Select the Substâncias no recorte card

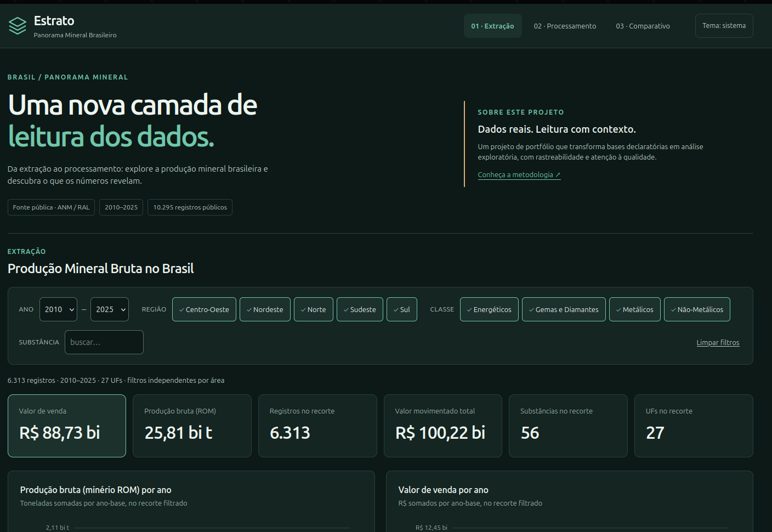point(568,426)
